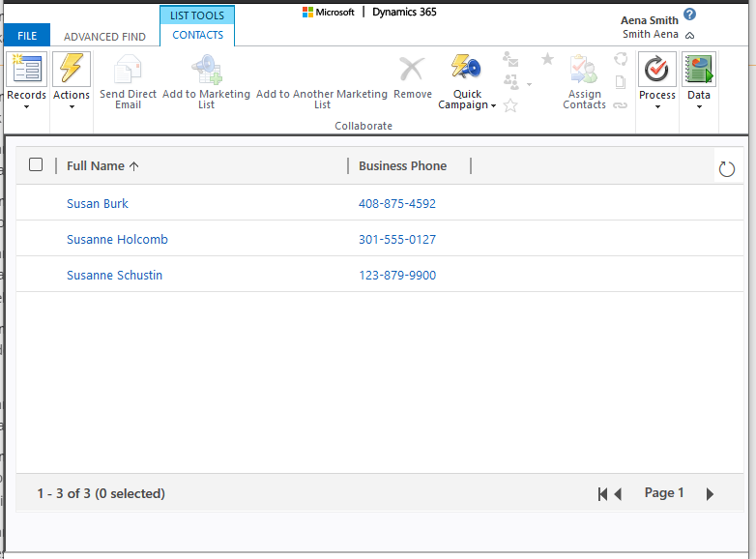Open Susanne Holcomb contact
This screenshot has height=559, width=756.
117,239
